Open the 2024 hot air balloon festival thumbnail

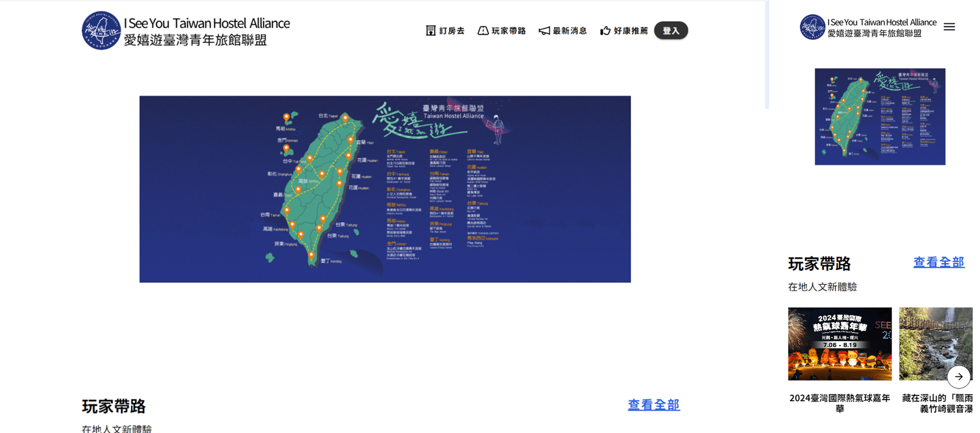840,344
